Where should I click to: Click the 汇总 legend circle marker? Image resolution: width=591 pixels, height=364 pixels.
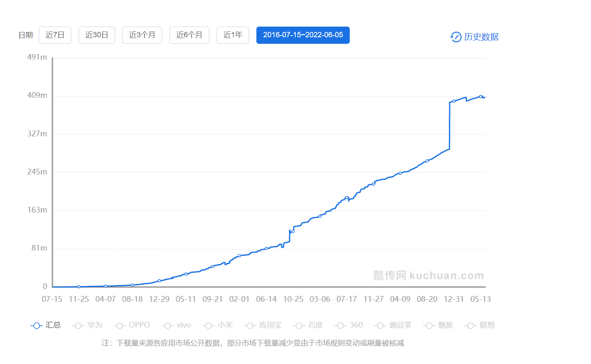36,325
